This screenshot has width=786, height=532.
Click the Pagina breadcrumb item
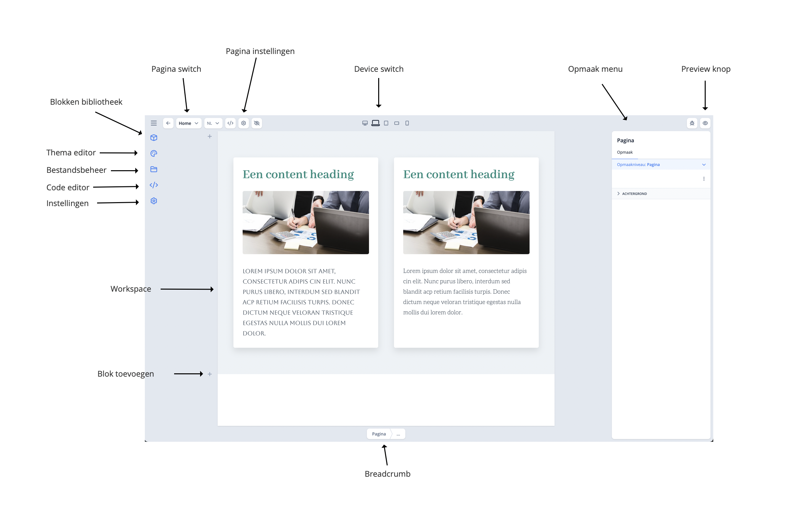click(379, 434)
